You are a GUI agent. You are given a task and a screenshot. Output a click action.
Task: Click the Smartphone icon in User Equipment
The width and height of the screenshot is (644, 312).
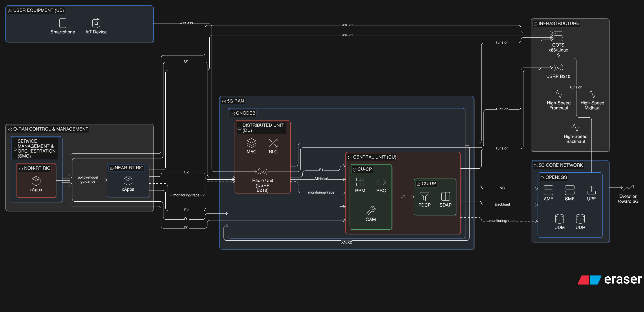click(63, 23)
